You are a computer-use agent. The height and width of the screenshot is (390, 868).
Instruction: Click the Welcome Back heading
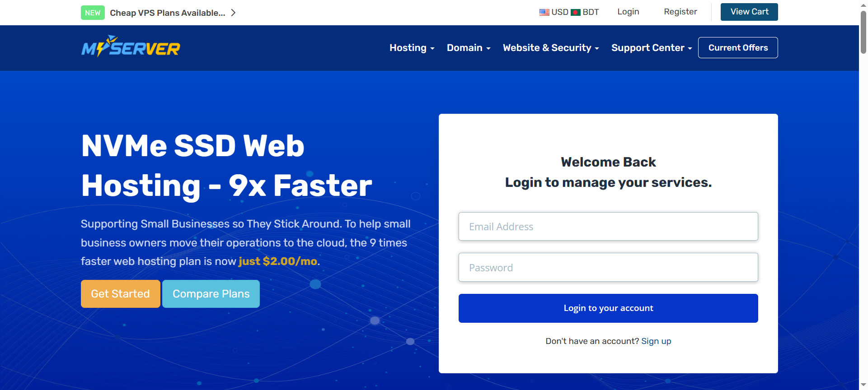tap(608, 162)
